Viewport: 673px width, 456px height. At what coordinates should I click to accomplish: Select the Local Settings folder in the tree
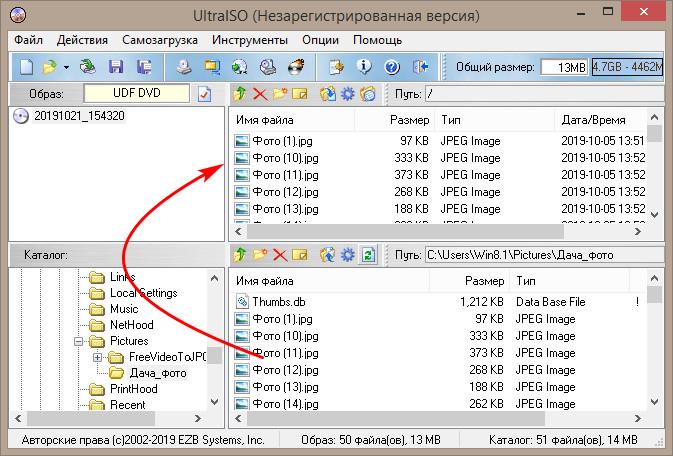(143, 293)
